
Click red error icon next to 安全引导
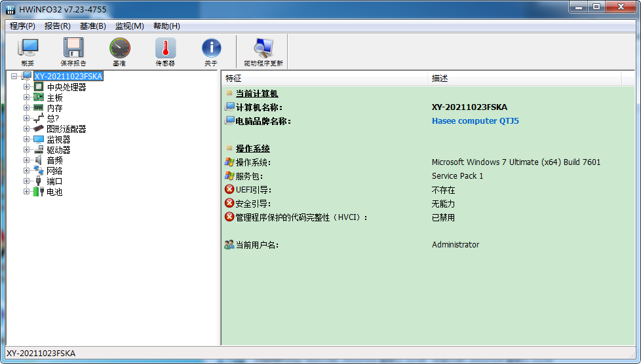pyautogui.click(x=229, y=204)
